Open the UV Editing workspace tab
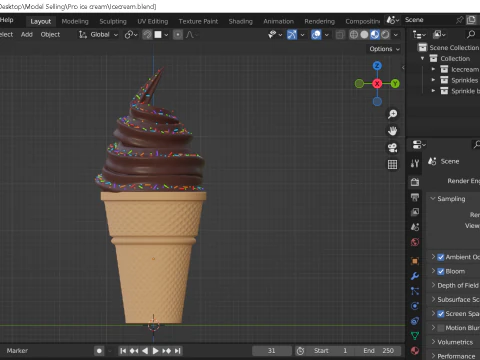Screen dimensions: 480x360 (x=153, y=21)
